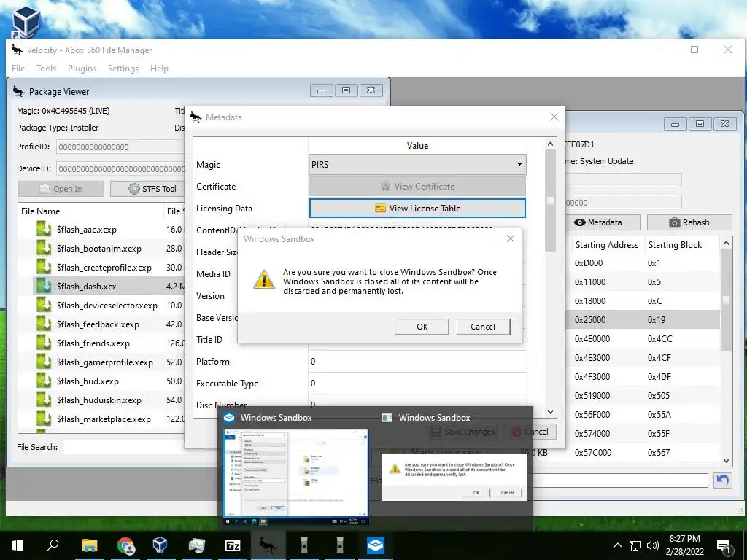This screenshot has height=560, width=747.
Task: Click the STFS Tool button
Action: coord(147,189)
